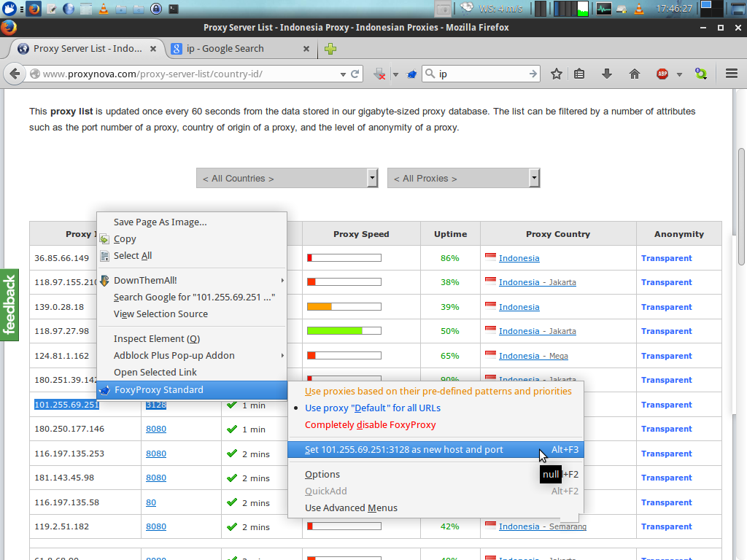Screen dimensions: 747x560
Task: Open the URL bar history dropdown arrow
Action: tap(343, 74)
